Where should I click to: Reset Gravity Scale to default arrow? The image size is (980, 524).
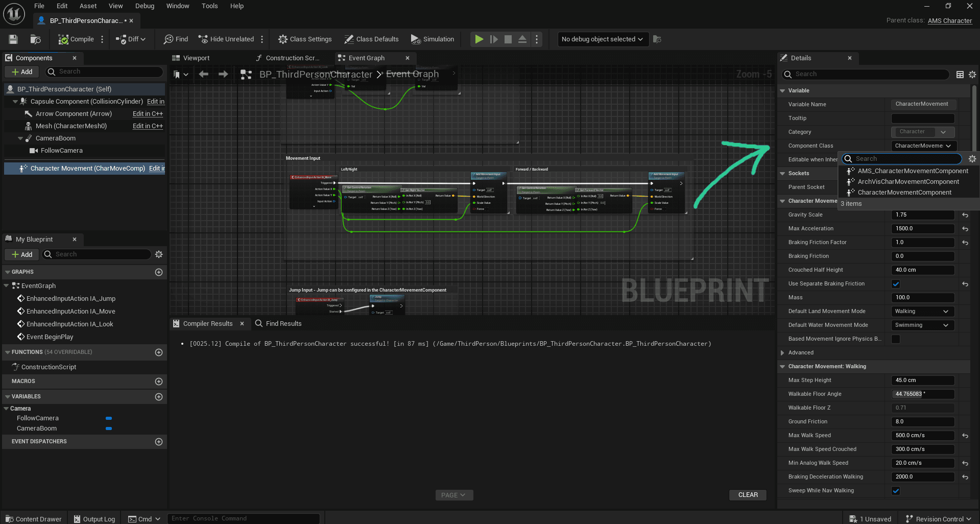click(x=965, y=215)
